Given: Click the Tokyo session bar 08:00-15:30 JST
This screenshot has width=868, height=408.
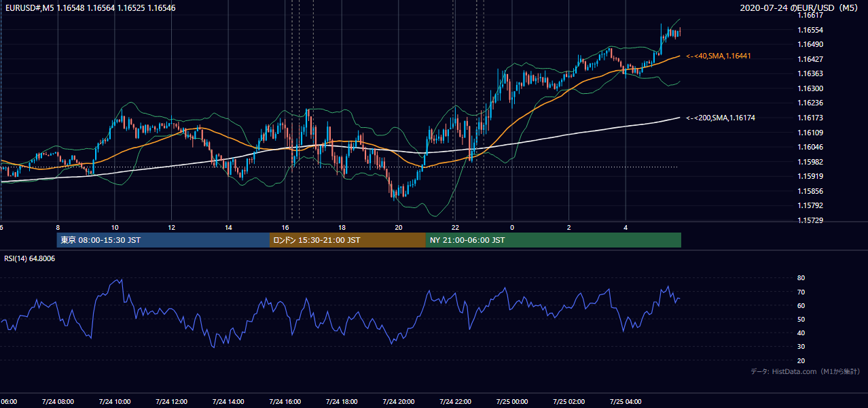Looking at the screenshot, I should click(x=163, y=240).
